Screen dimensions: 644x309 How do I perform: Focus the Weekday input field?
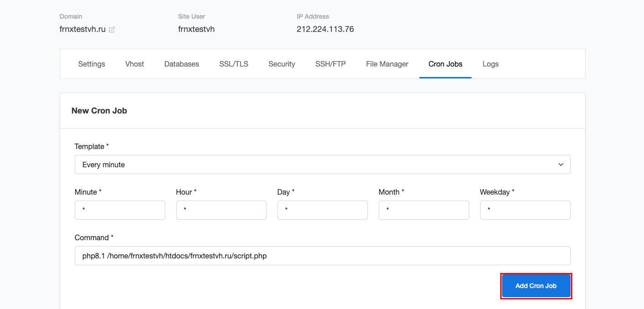pos(525,210)
